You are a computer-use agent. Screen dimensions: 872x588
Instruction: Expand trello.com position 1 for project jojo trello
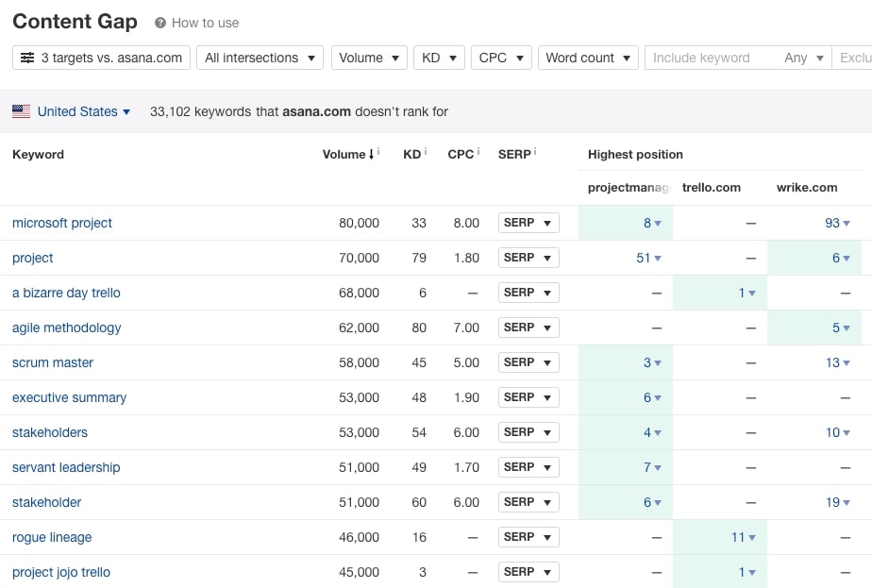[x=746, y=572]
